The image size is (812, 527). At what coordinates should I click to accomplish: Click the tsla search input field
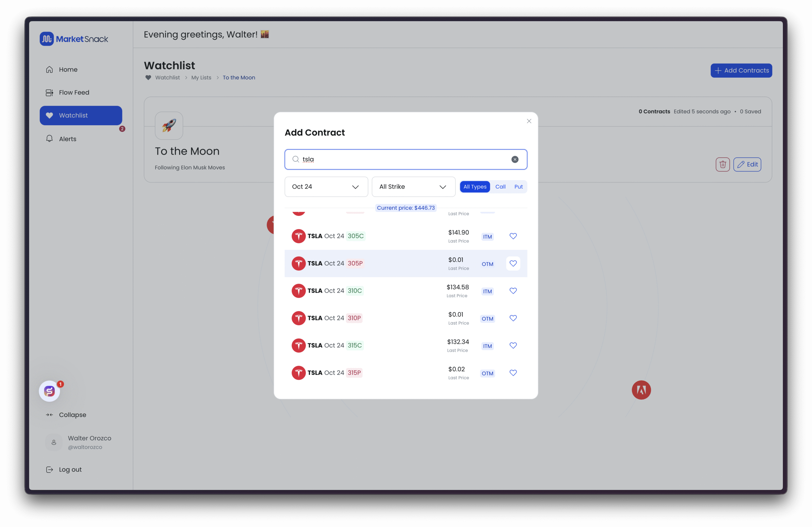pos(403,159)
